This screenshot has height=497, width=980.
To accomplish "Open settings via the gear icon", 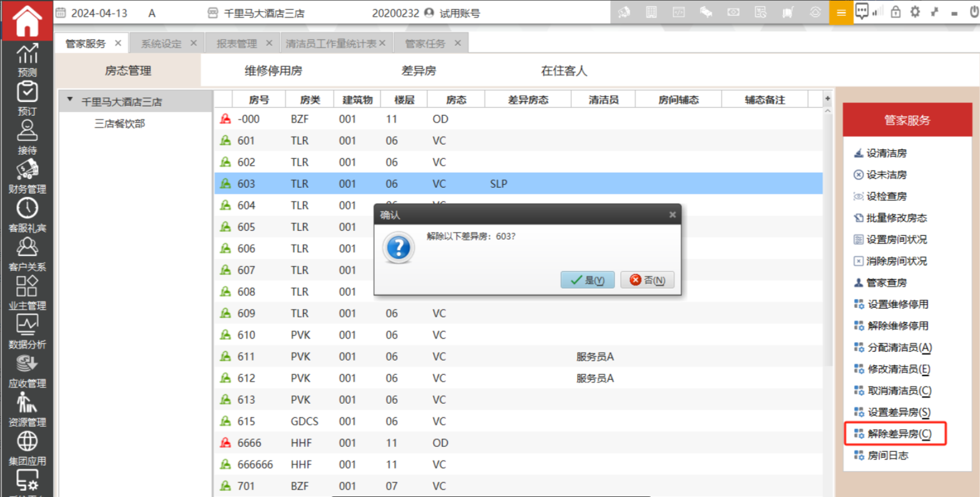I will pyautogui.click(x=915, y=12).
